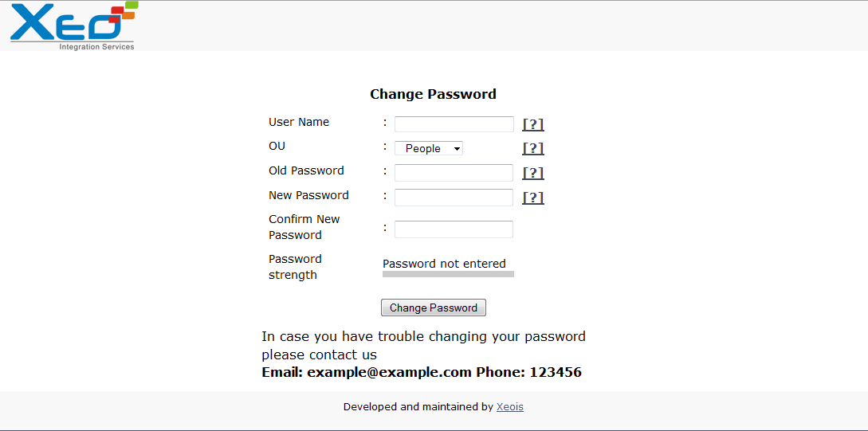868x431 pixels.
Task: Click the User Name field label
Action: click(x=299, y=122)
